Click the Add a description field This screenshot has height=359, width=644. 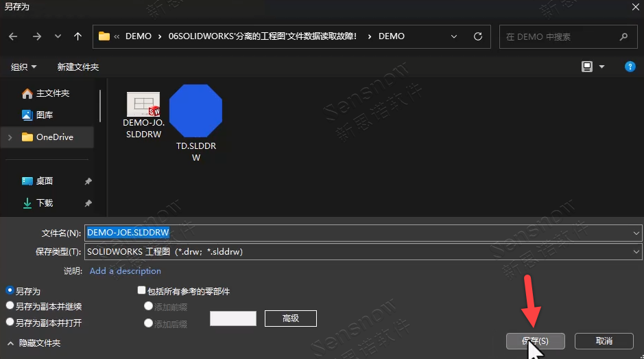[x=126, y=271]
